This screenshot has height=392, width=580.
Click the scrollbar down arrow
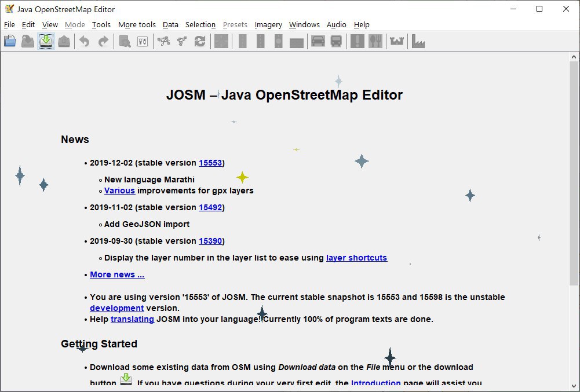[574, 386]
